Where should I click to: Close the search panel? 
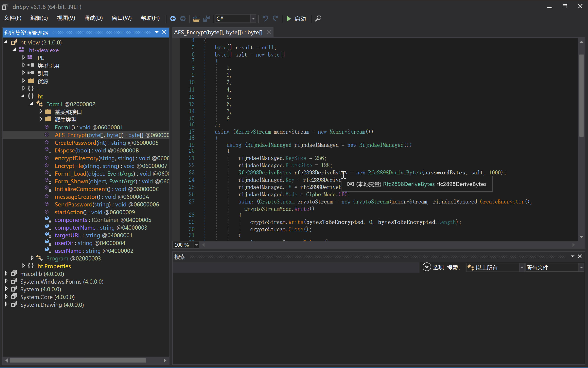(580, 256)
